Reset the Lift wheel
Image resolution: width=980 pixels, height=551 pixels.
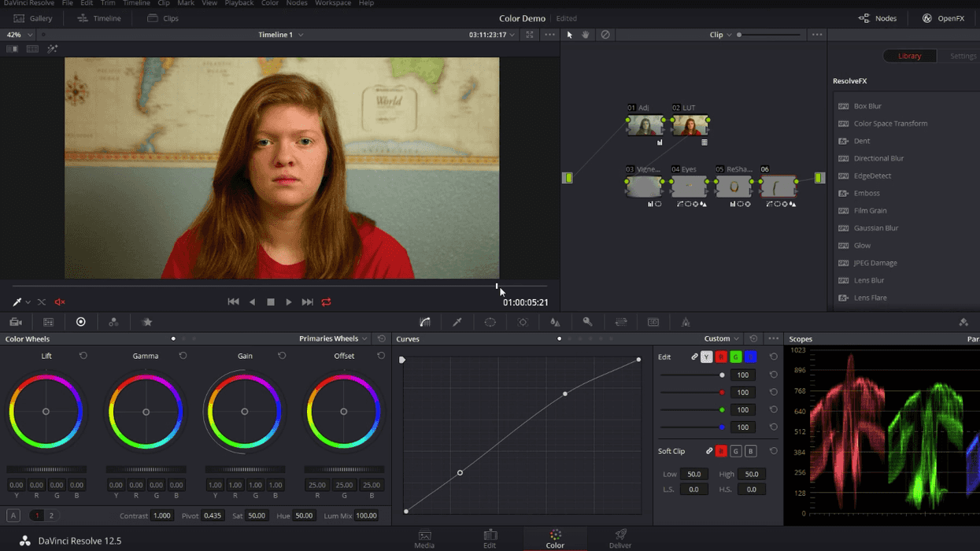click(83, 356)
